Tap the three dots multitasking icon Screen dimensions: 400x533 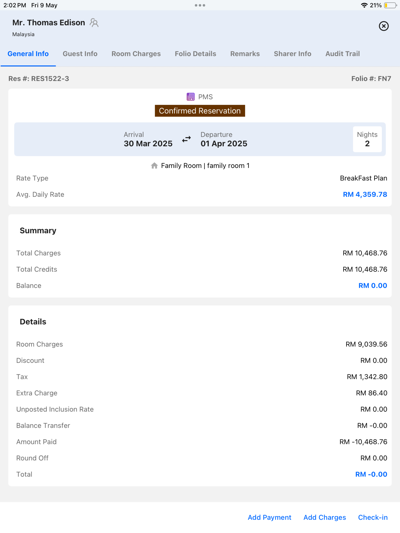(200, 5)
